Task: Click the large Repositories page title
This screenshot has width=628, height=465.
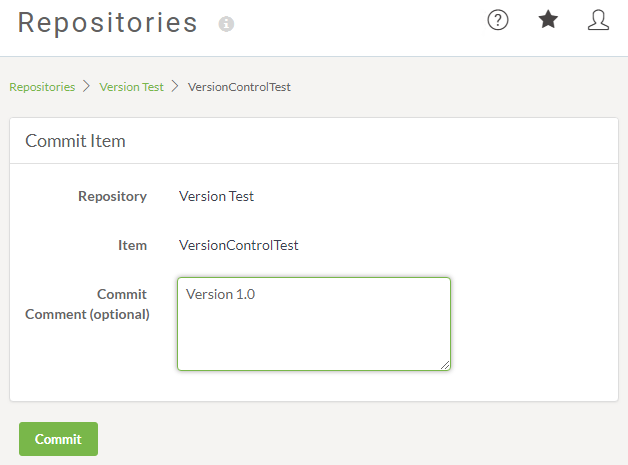Action: [108, 23]
